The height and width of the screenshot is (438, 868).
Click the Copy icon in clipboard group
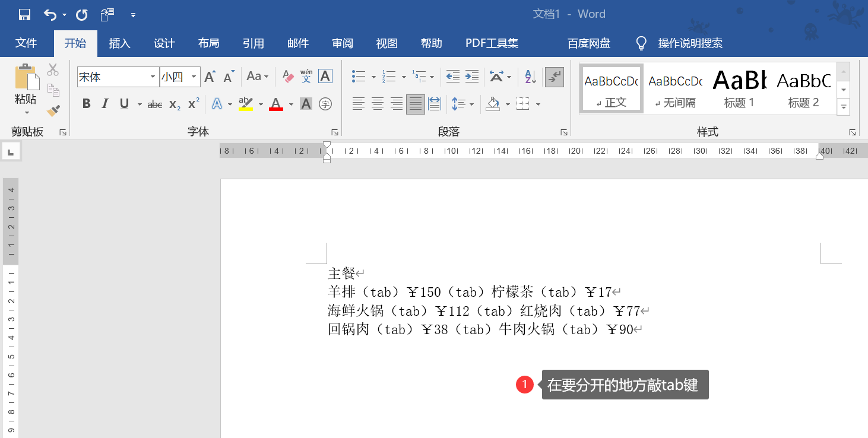pos(53,90)
